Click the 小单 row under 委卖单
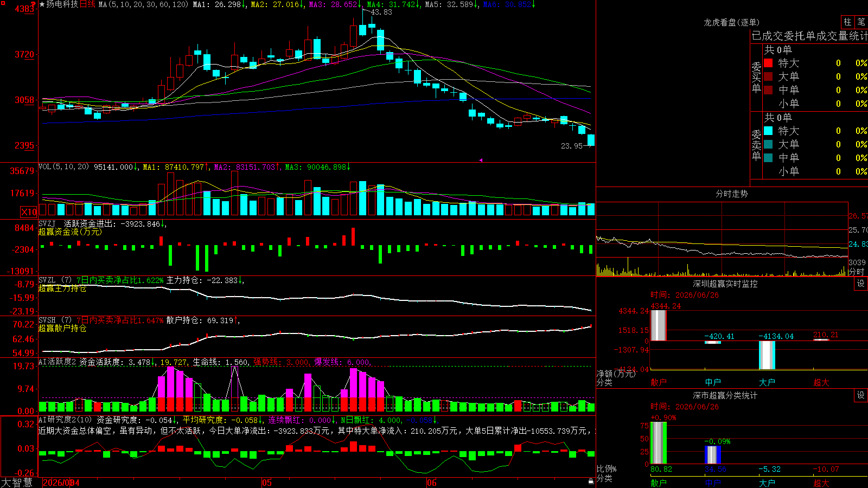The height and width of the screenshot is (488, 868). pyautogui.click(x=814, y=171)
